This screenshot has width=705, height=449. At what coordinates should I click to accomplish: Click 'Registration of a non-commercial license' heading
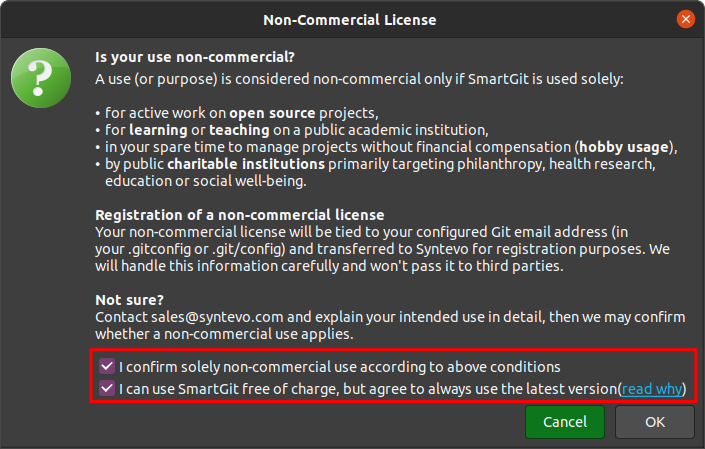240,215
